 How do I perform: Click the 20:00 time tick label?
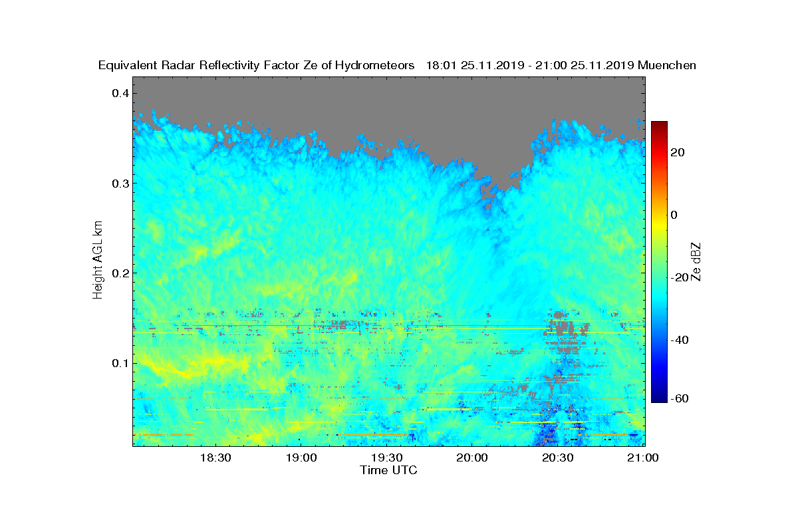tap(472, 458)
